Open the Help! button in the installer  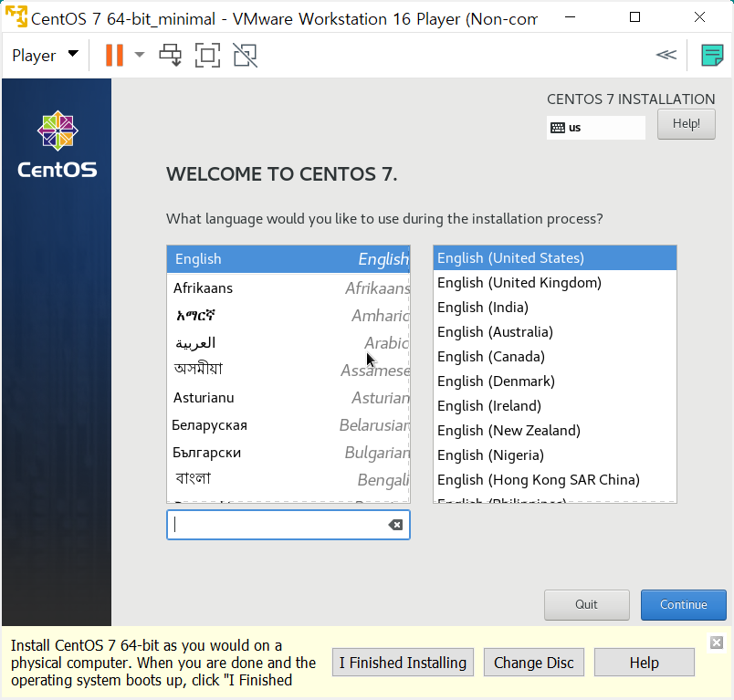(686, 124)
